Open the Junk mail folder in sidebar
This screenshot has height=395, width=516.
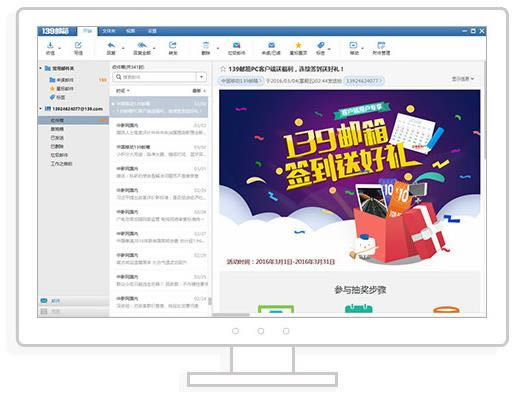[59, 155]
